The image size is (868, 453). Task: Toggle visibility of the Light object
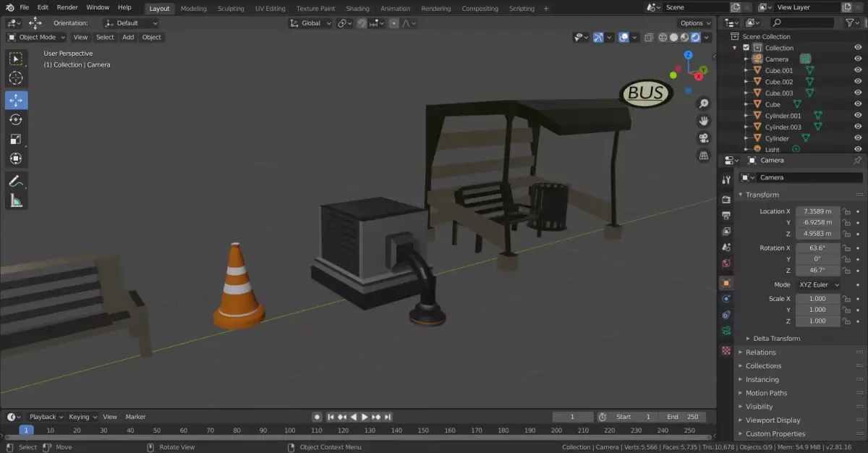[856, 148]
